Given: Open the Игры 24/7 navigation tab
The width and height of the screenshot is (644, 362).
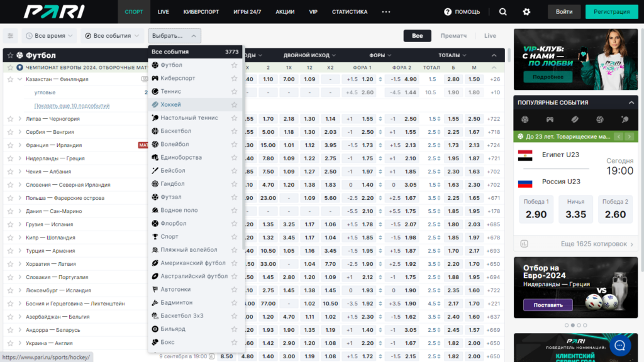Looking at the screenshot, I should 247,12.
